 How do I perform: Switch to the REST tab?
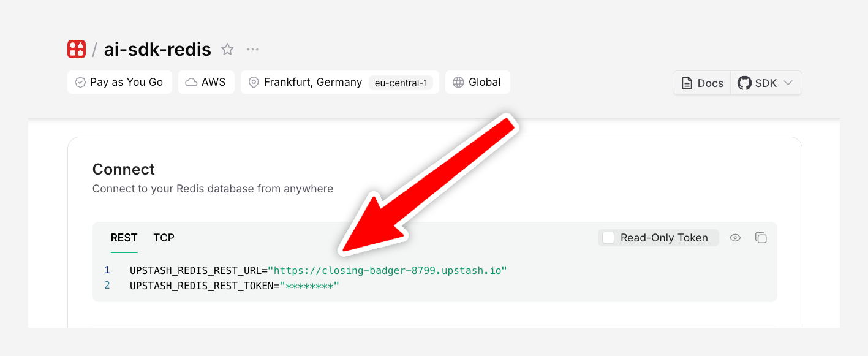click(124, 238)
